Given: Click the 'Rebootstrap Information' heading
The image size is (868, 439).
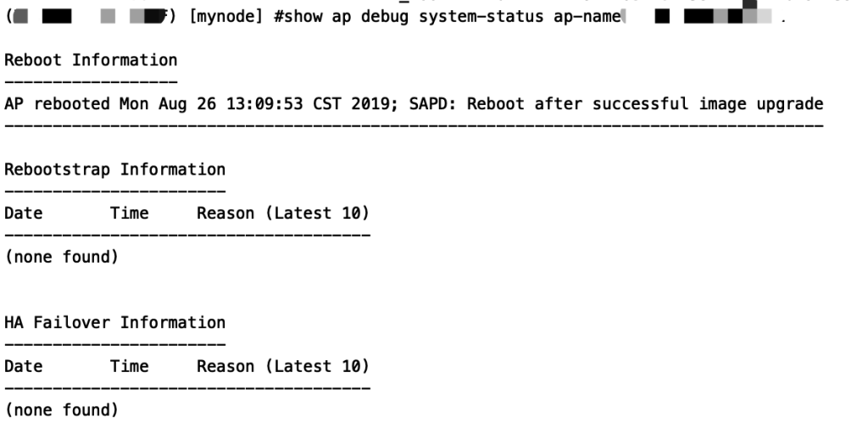Looking at the screenshot, I should point(114,169).
